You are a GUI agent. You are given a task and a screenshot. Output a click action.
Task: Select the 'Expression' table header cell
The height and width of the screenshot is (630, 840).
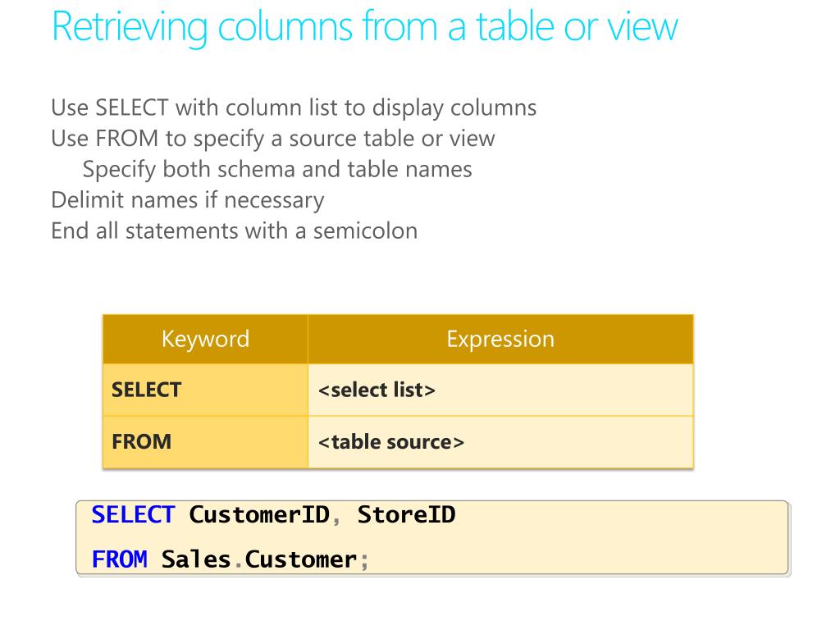pos(501,340)
